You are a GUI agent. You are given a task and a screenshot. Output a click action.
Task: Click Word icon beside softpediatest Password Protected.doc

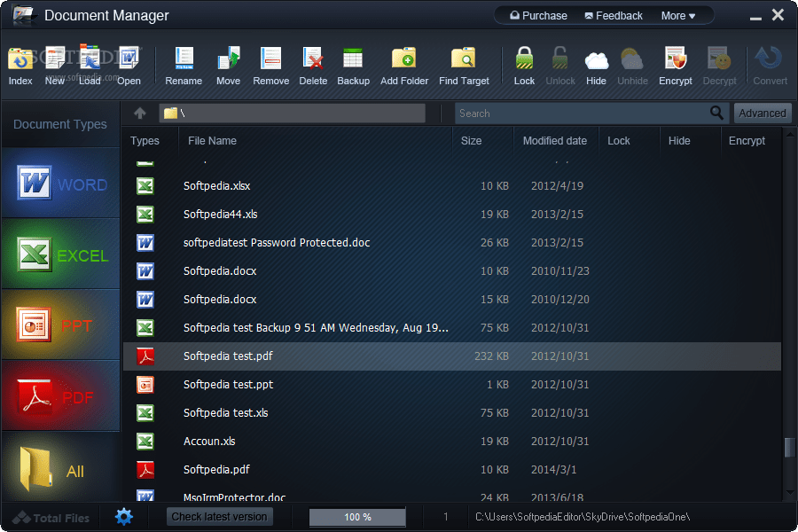145,243
